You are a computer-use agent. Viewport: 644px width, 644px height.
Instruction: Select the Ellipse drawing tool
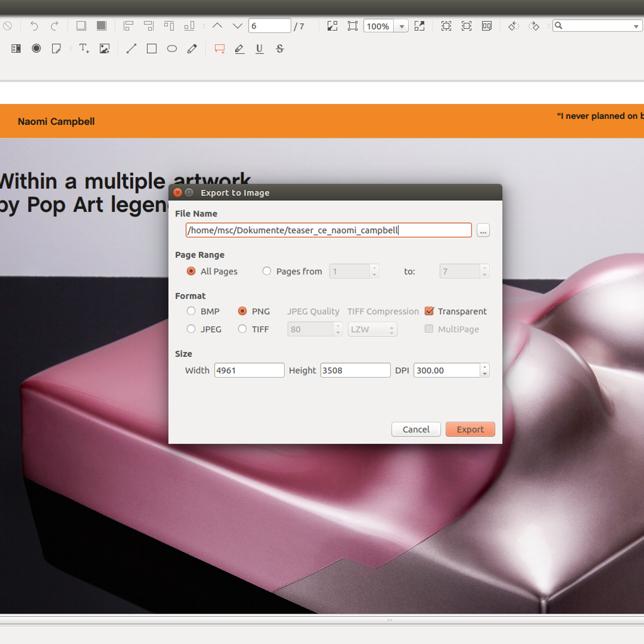(172, 49)
